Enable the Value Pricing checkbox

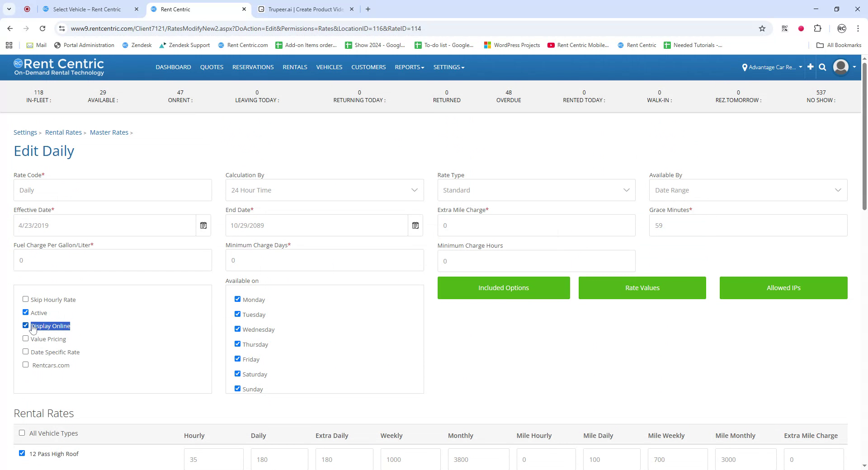(x=25, y=338)
